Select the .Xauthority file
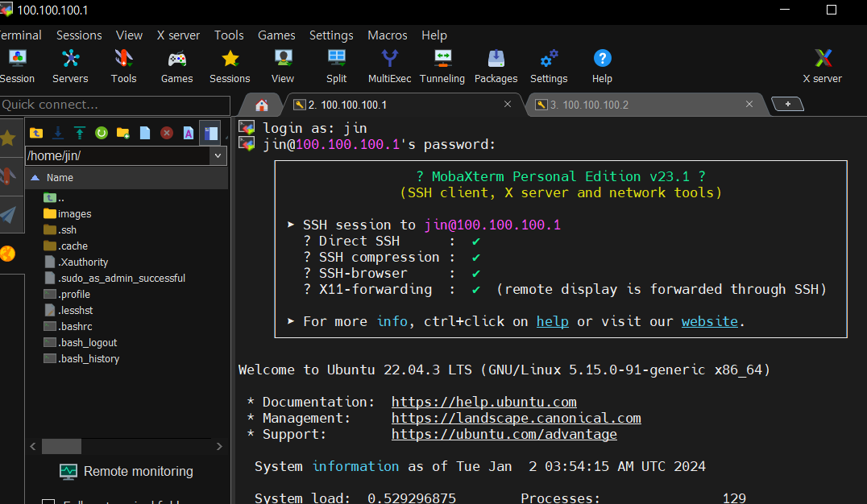 (x=77, y=262)
